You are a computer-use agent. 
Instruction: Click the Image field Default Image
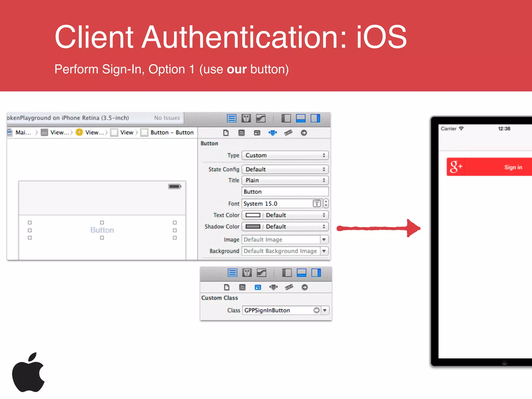tap(281, 240)
